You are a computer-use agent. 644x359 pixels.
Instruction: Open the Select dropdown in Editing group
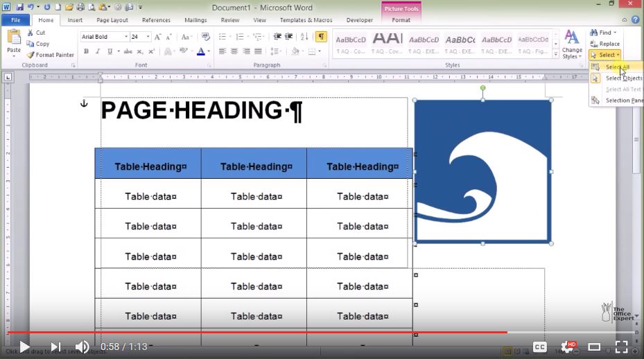[605, 55]
